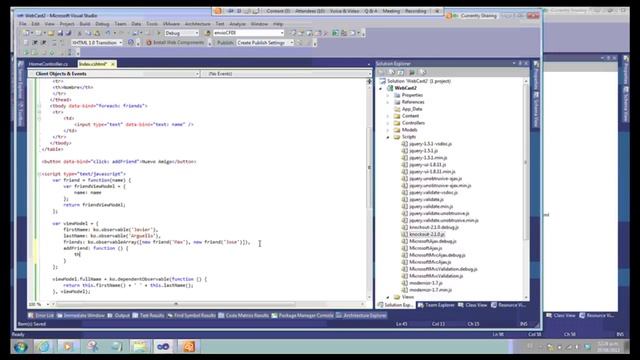Open the Immediate Window panel
Screen dimensions: 640x360
[x=81, y=316]
